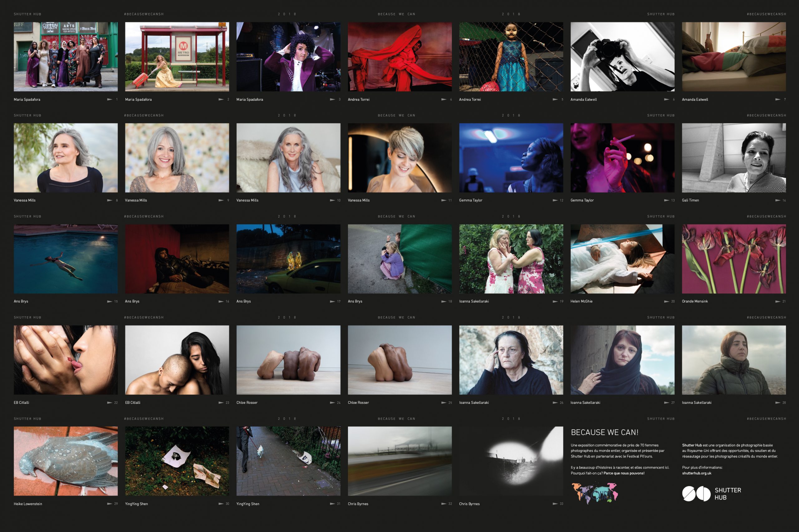
Task: Open the shutterhub.org.uk link
Action: coord(696,473)
